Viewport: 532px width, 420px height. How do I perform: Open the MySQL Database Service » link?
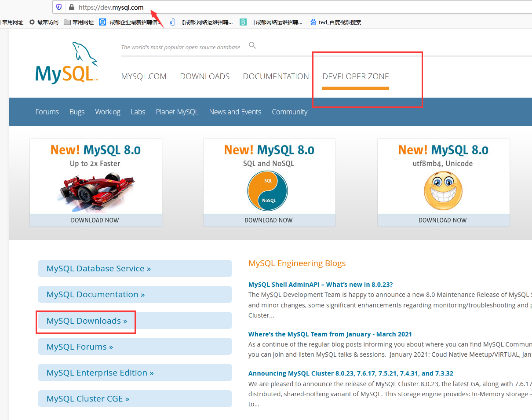[98, 268]
